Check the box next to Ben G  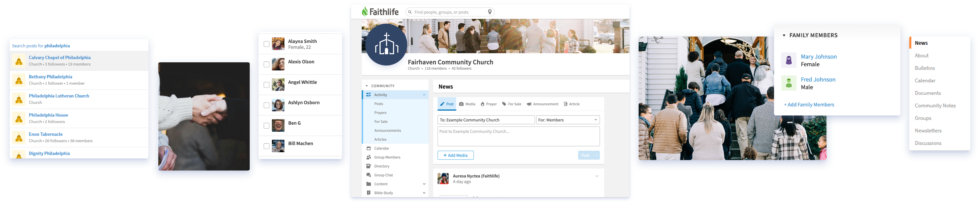tap(266, 125)
